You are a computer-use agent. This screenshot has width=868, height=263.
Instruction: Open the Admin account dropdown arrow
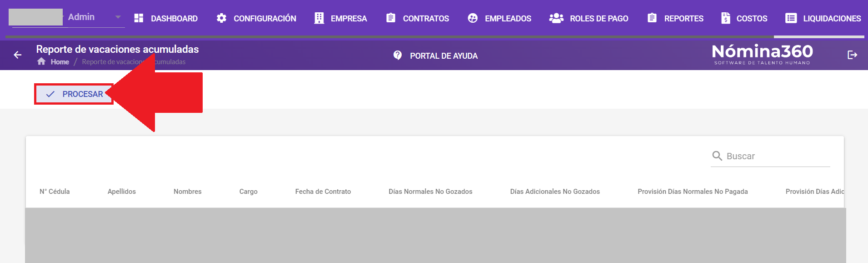(118, 17)
